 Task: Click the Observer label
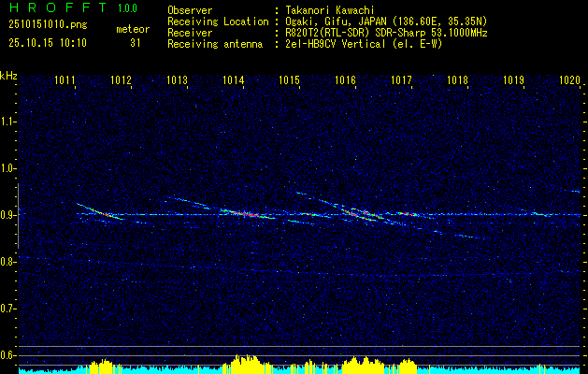coord(190,10)
